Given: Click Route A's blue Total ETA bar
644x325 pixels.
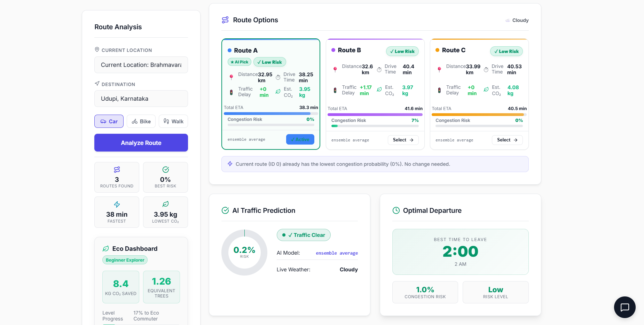Looking at the screenshot, I should coord(271,114).
